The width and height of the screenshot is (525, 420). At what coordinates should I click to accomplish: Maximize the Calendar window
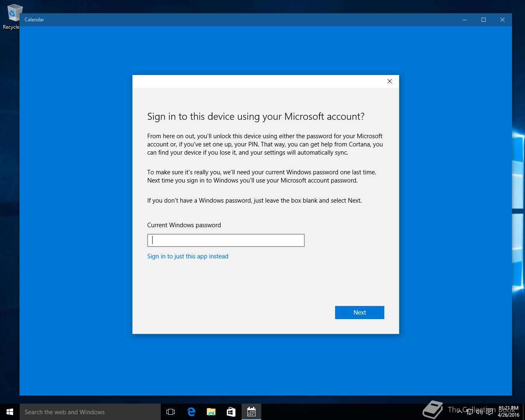coord(484,20)
